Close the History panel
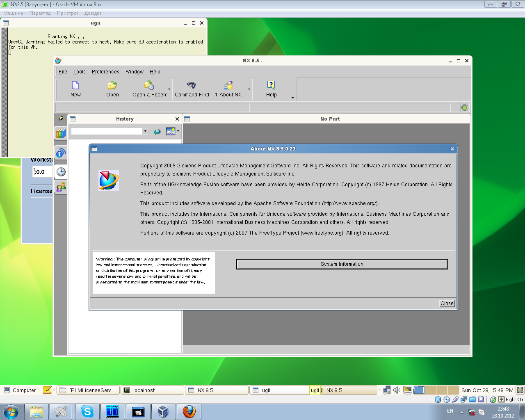 click(x=177, y=119)
